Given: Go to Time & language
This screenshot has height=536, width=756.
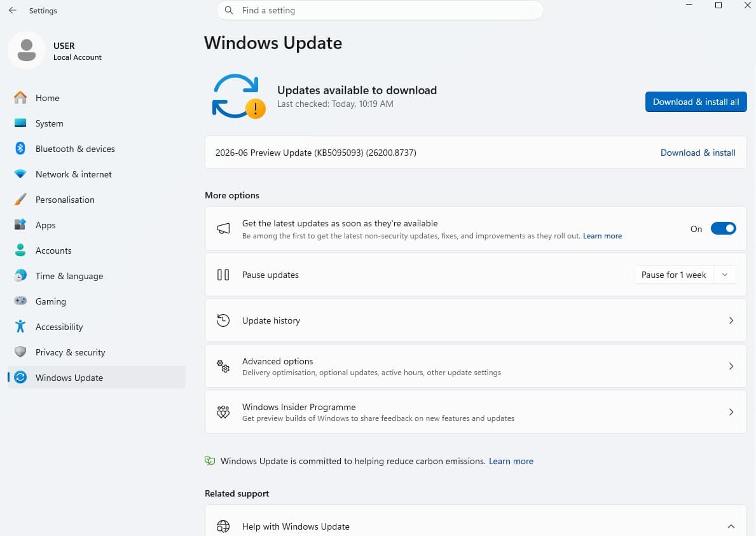Looking at the screenshot, I should 97,276.
